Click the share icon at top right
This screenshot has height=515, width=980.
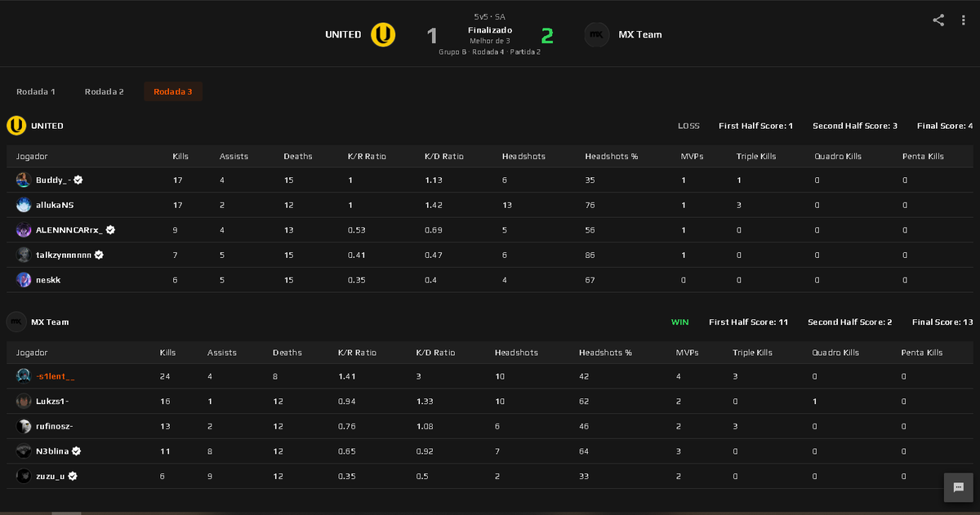[938, 20]
